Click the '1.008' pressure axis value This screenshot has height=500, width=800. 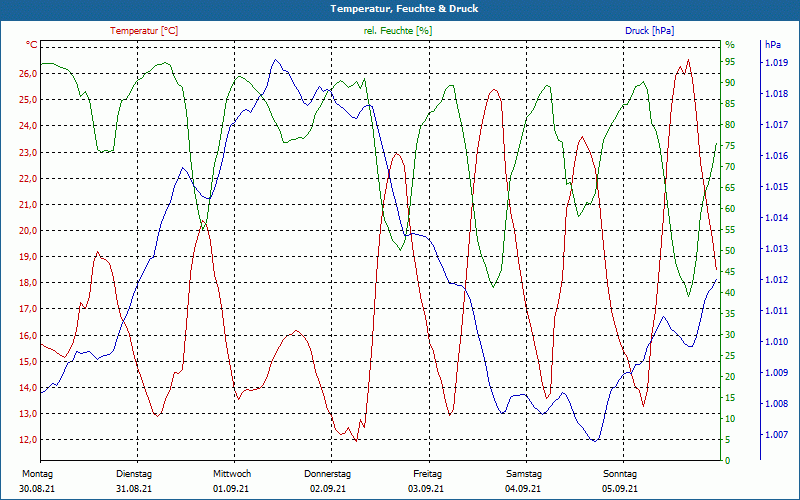(x=776, y=404)
